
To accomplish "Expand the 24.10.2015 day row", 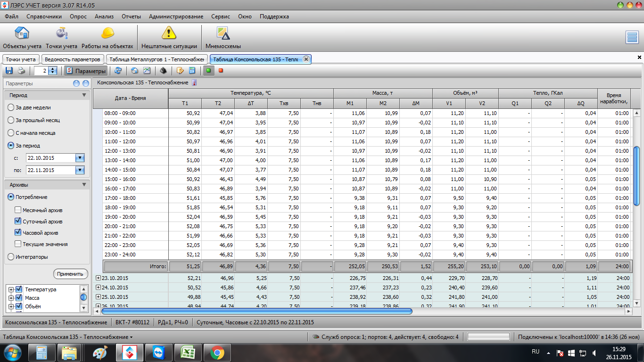I will pyautogui.click(x=98, y=288).
